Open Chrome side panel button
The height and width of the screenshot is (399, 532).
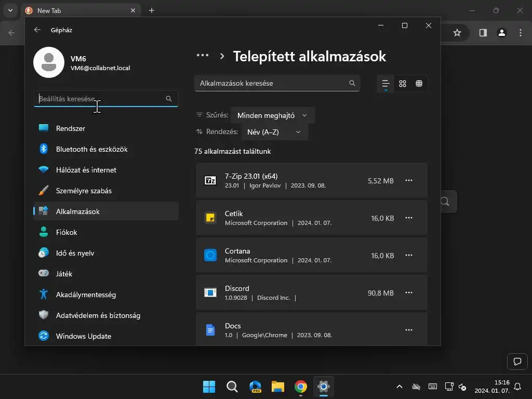[x=483, y=33]
